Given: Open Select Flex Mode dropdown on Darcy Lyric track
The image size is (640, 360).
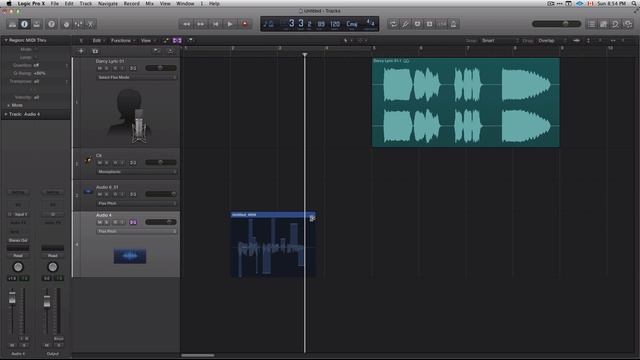Looking at the screenshot, I should coord(137,77).
